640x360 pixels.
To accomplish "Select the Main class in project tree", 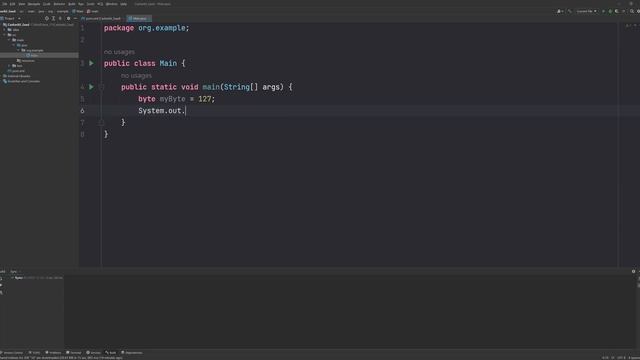I will click(x=33, y=55).
